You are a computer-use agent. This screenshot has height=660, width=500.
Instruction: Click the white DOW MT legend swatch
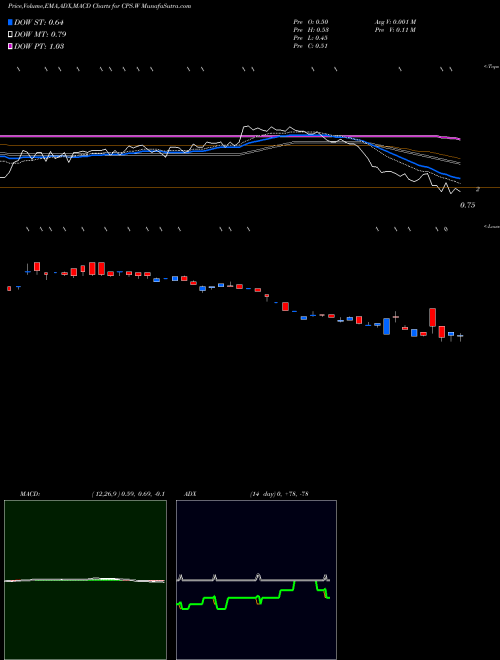(x=10, y=34)
